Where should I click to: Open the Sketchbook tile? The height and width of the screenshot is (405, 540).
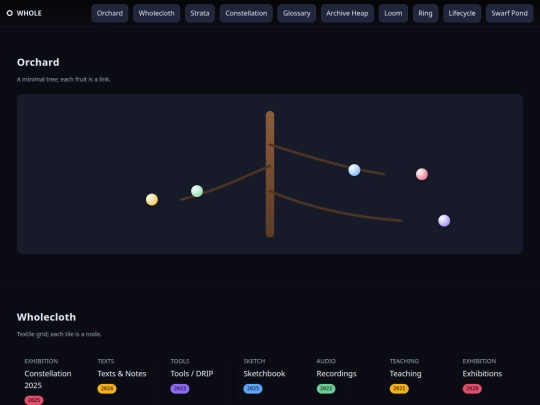tap(270, 379)
